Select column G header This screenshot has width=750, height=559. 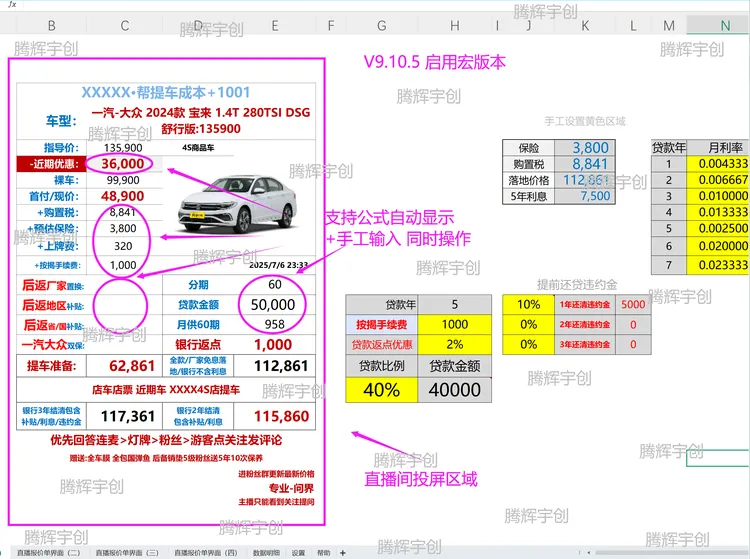pos(381,25)
